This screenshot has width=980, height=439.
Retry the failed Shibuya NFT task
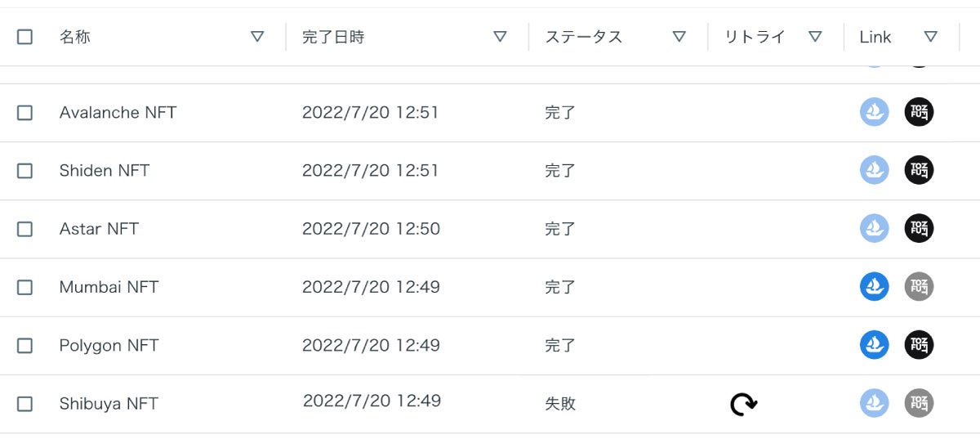(743, 404)
